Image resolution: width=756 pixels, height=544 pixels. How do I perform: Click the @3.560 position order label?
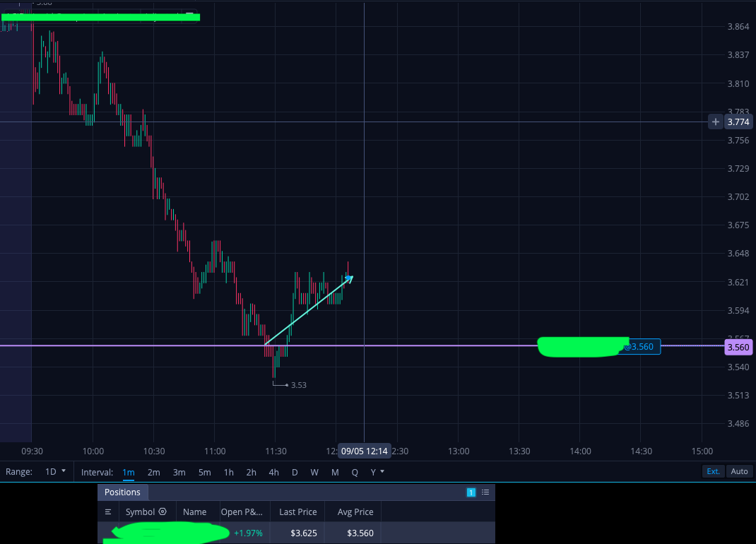(642, 347)
